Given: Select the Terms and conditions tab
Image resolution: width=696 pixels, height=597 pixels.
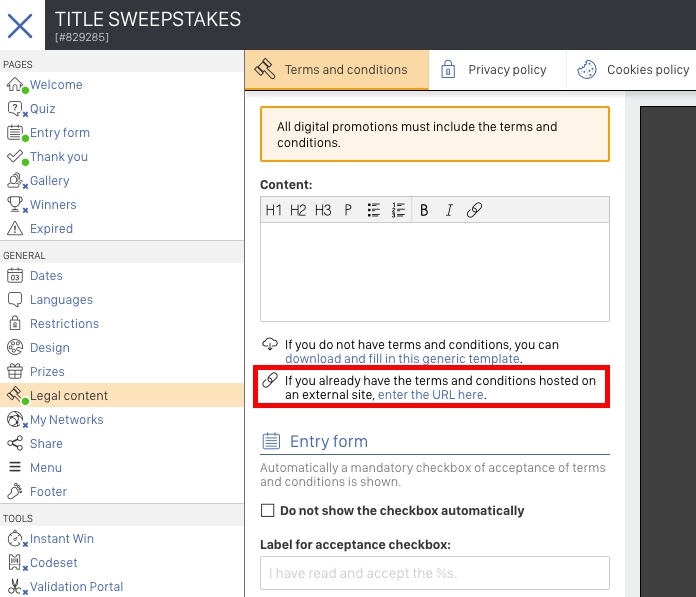Looking at the screenshot, I should [x=337, y=70].
